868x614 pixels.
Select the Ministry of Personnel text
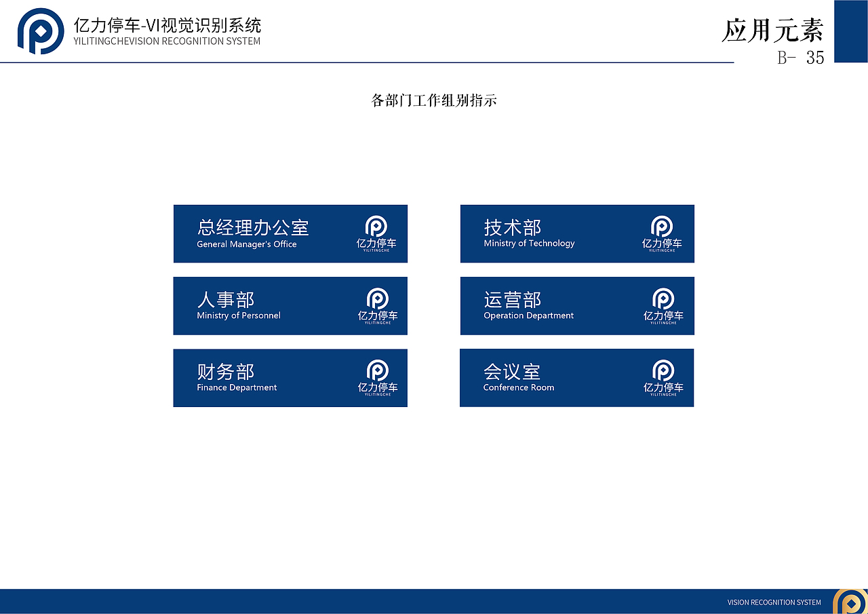click(x=239, y=315)
